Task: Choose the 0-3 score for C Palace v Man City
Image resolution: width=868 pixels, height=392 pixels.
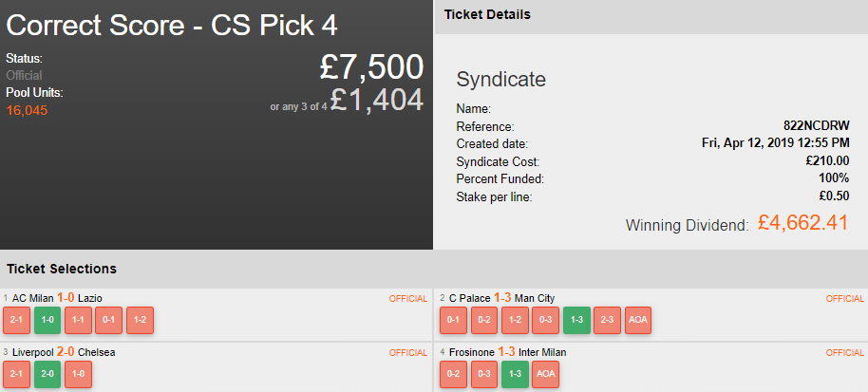Action: (546, 321)
